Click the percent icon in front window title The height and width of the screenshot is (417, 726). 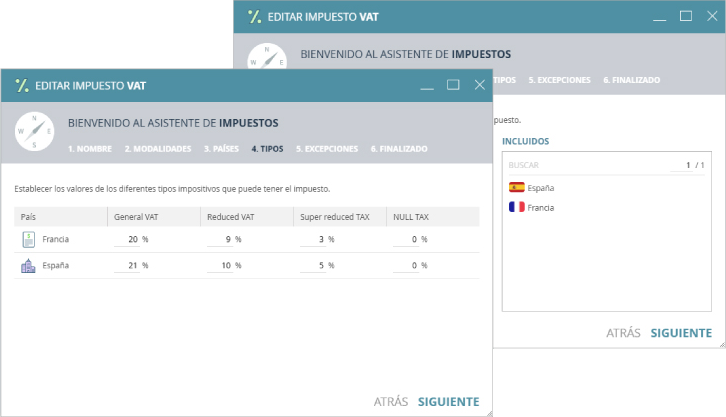(x=22, y=86)
